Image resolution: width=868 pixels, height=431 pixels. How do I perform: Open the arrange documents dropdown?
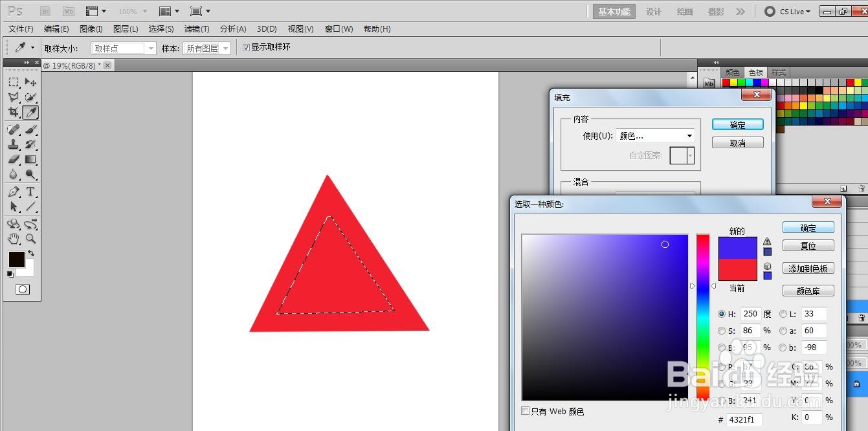(170, 12)
